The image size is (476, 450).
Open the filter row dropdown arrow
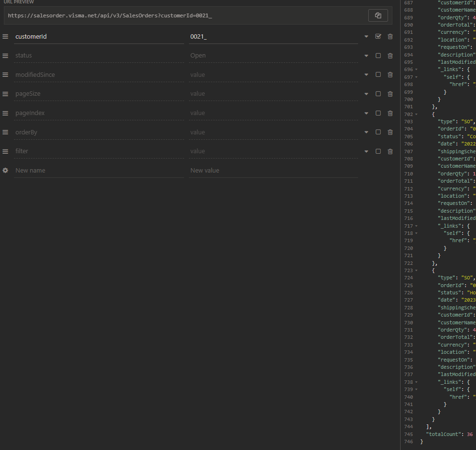366,151
